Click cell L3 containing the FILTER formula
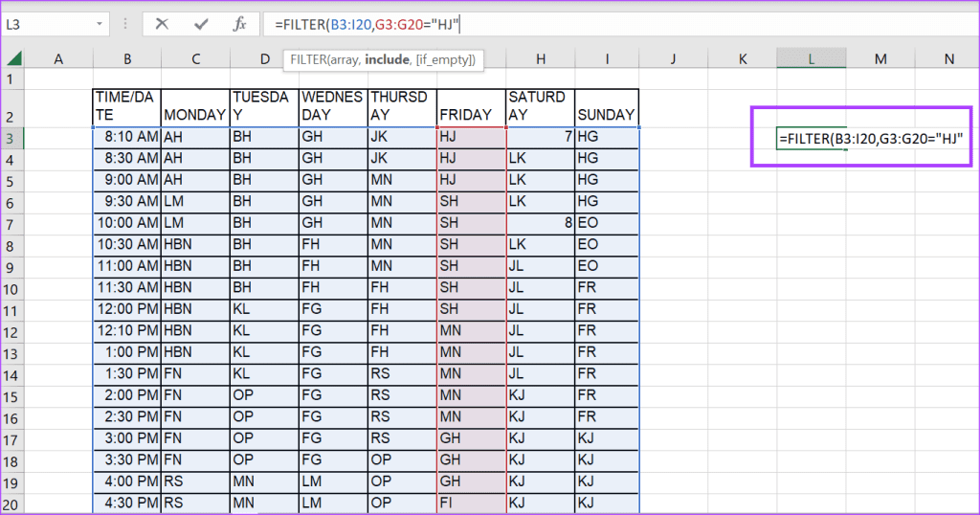This screenshot has height=515, width=980. click(x=811, y=138)
